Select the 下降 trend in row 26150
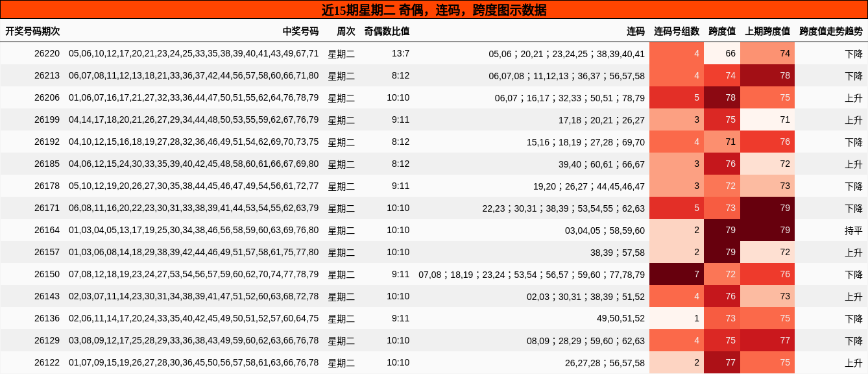 (854, 274)
